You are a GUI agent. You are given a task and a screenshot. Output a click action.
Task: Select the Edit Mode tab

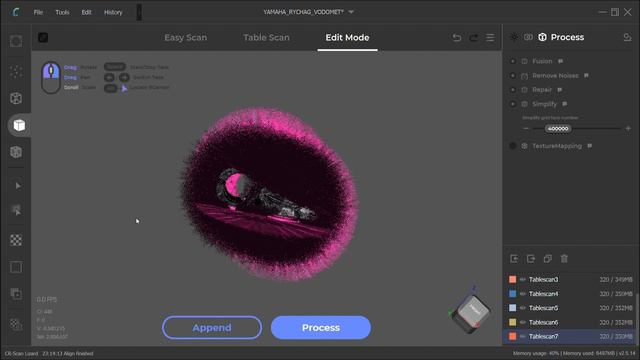(x=347, y=38)
